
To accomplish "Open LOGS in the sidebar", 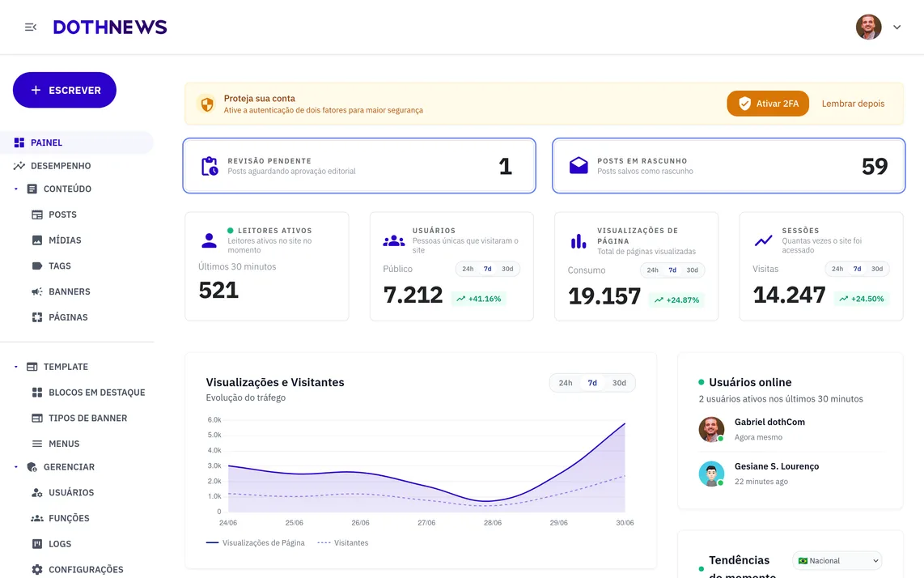I will click(60, 544).
